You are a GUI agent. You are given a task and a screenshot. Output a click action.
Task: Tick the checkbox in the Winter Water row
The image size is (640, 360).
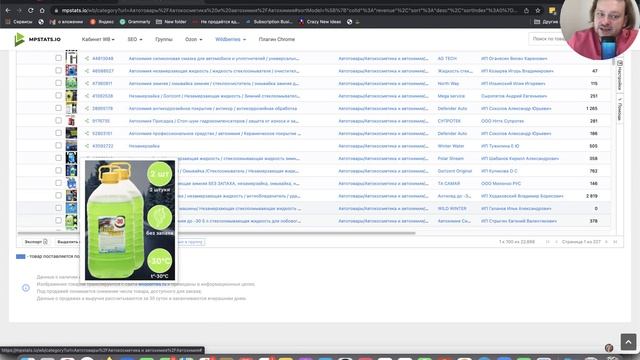coord(58,145)
